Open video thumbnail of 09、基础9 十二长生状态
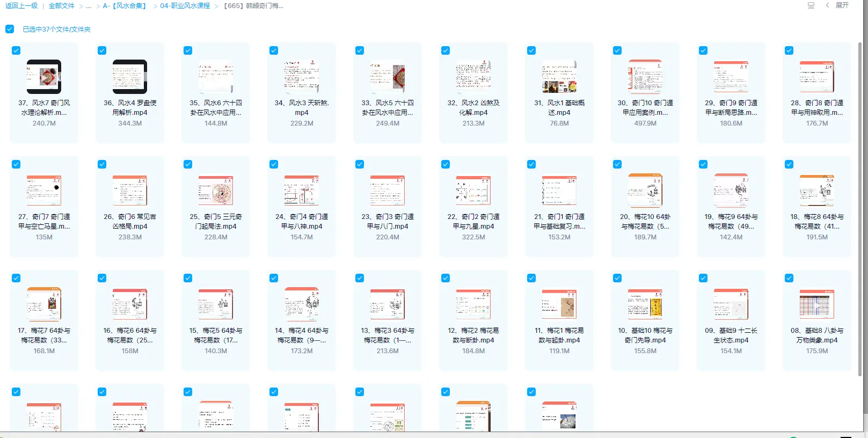Viewport: 868px width, 438px height. (x=731, y=304)
